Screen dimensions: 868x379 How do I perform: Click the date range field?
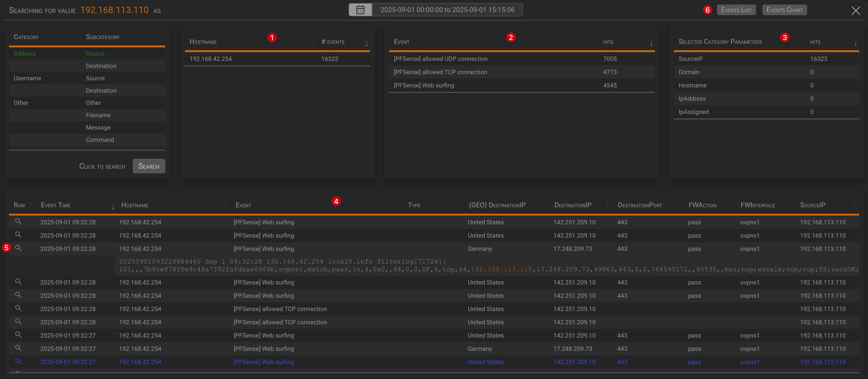coord(447,10)
